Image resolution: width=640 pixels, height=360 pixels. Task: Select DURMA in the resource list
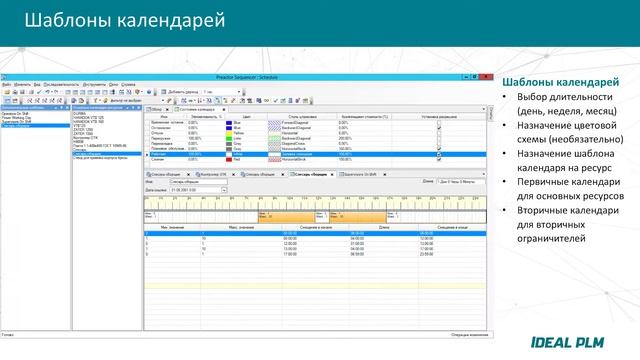click(x=79, y=113)
